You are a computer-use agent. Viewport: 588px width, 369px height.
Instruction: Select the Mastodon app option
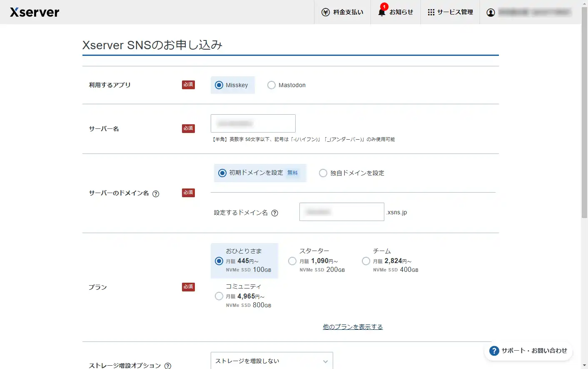tap(287, 85)
